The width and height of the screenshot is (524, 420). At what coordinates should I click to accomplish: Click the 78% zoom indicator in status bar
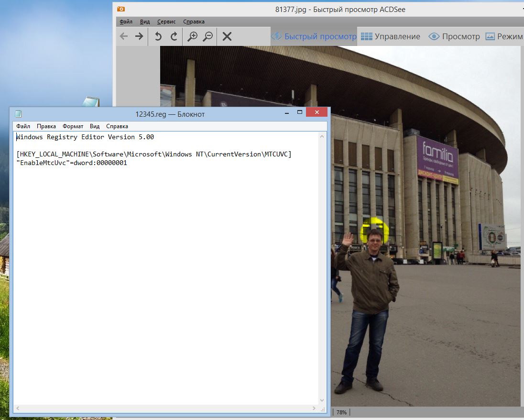(x=341, y=412)
